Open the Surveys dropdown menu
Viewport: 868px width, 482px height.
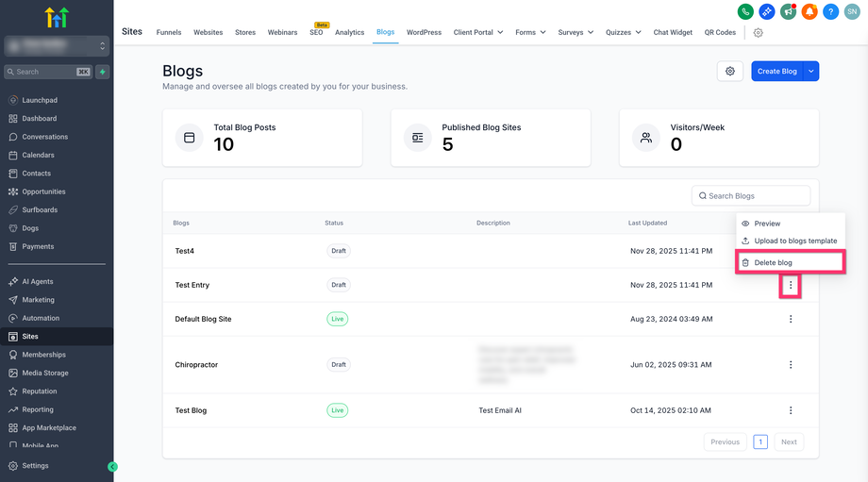click(576, 32)
